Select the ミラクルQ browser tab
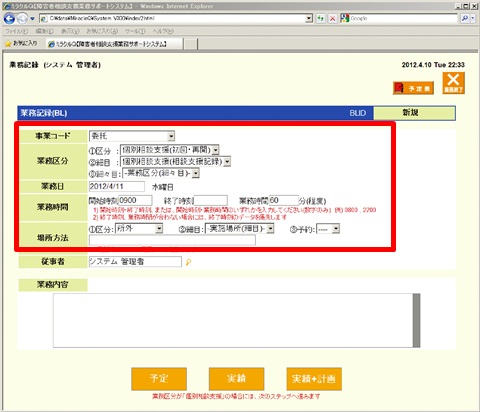 point(113,44)
